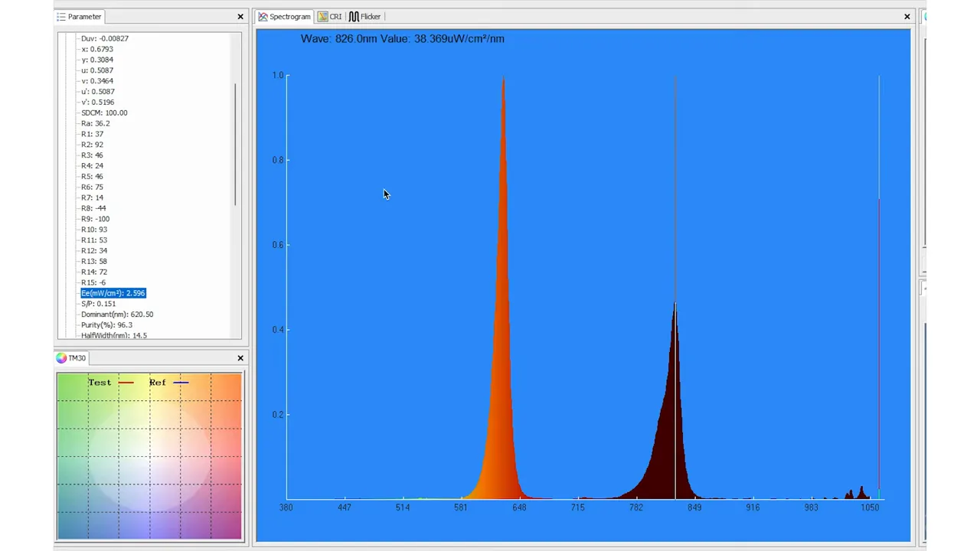Image resolution: width=980 pixels, height=551 pixels.
Task: Select the R9: -100 parameter
Action: coord(95,218)
